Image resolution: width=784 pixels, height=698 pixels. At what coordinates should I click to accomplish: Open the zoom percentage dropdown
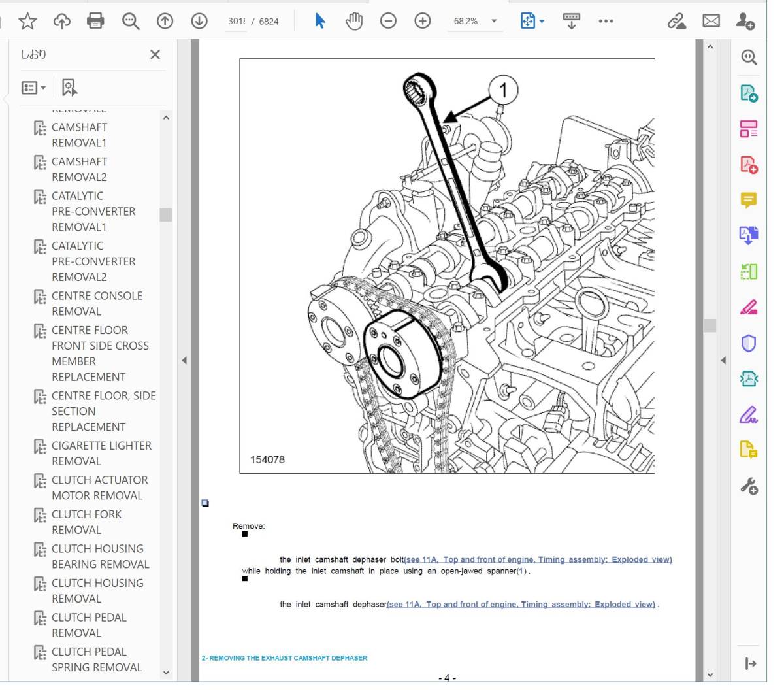494,21
